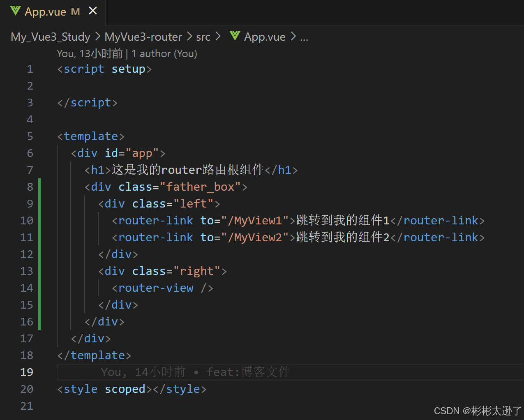Click App.vue in the breadcrumb path
This screenshot has height=420, width=524.
click(x=265, y=37)
